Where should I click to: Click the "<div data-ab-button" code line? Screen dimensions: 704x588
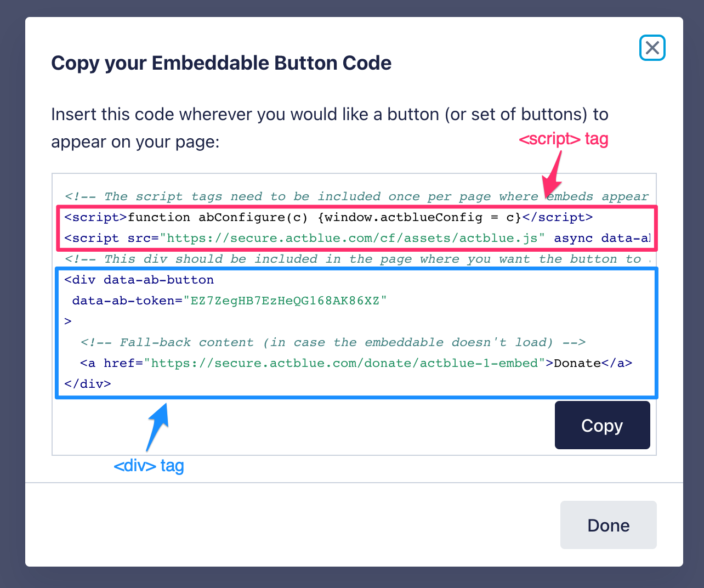139,280
